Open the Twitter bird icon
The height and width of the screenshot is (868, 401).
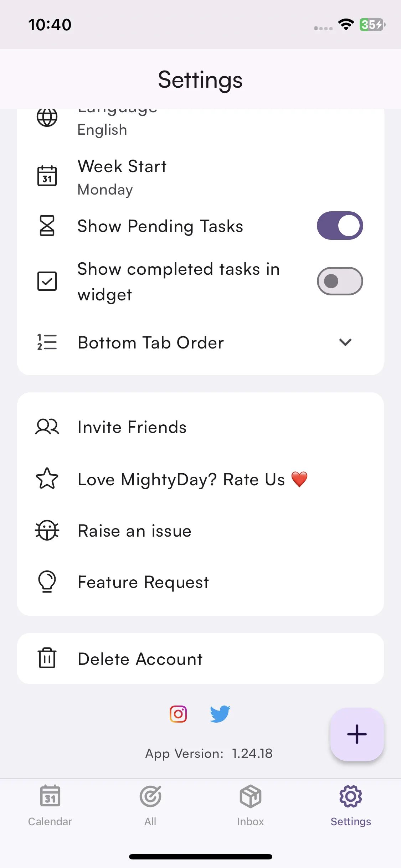220,714
